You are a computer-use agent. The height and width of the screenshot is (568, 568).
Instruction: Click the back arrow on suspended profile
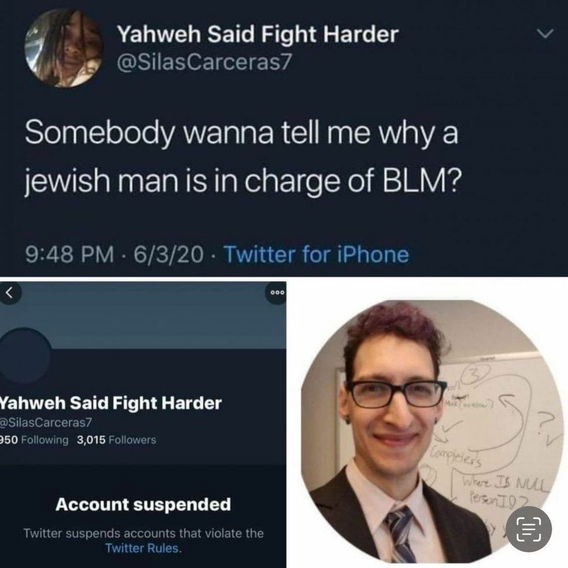coord(10,293)
